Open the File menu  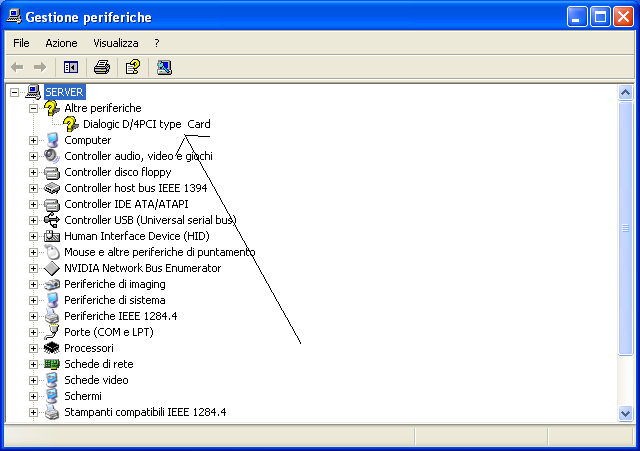click(x=21, y=43)
